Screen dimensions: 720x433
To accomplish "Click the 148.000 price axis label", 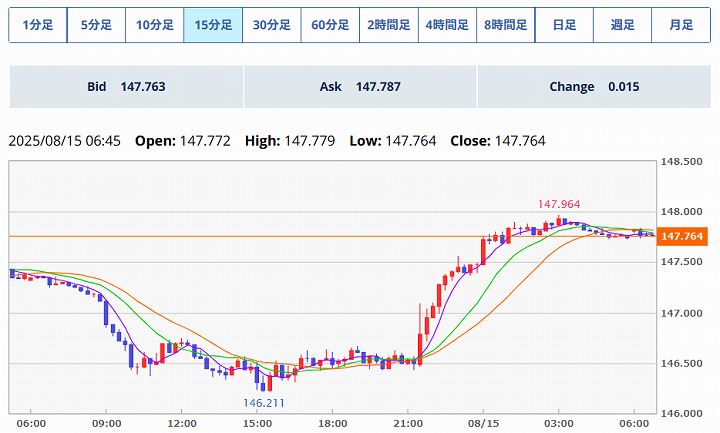I will [x=681, y=212].
